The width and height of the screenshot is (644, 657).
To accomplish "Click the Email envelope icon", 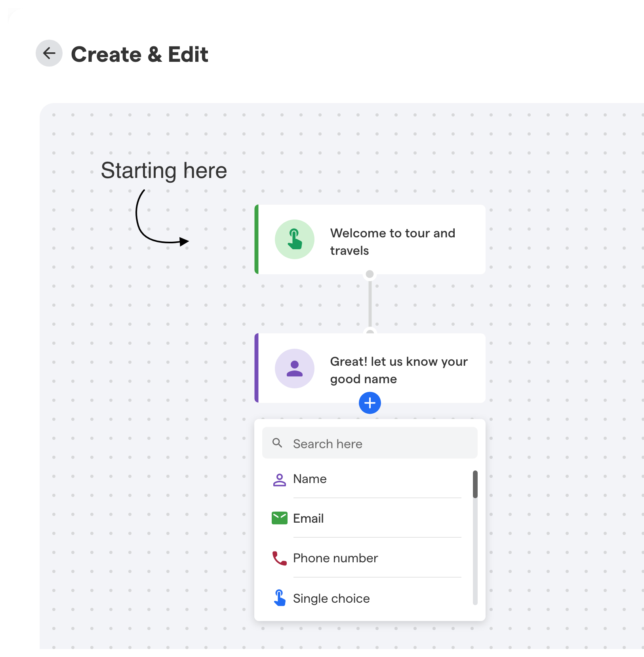I will click(x=280, y=518).
